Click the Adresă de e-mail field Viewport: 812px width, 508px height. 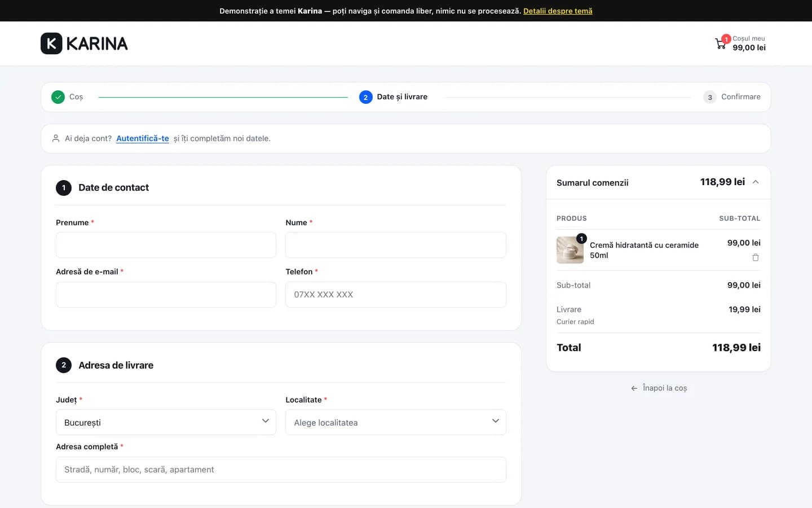coord(166,295)
